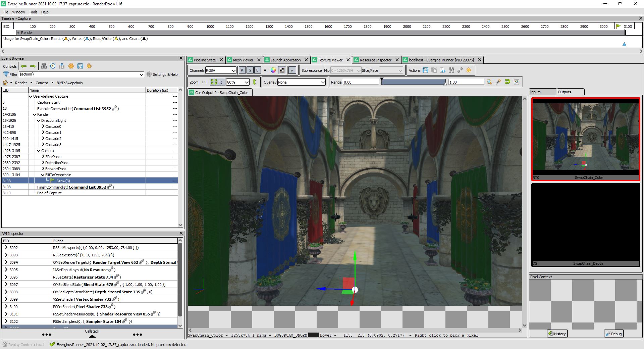Click the History button in Pixel Context
Viewport: 644px width, 349px height.
point(557,334)
